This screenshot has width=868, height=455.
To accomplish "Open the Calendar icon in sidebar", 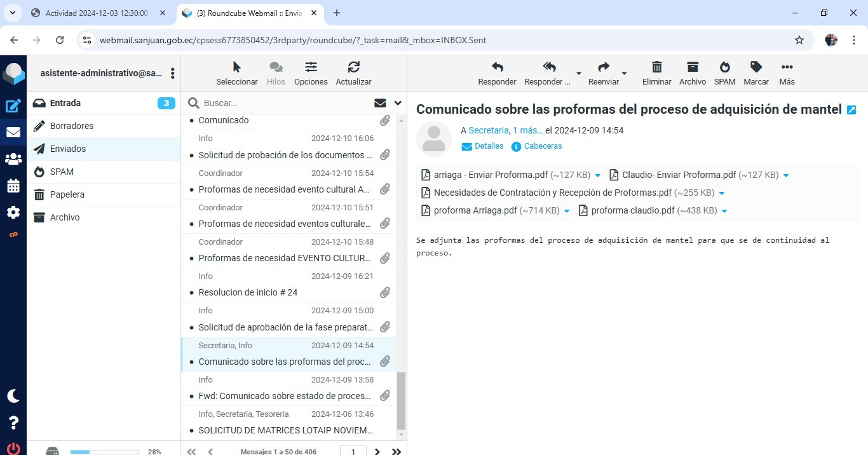I will pos(13,186).
